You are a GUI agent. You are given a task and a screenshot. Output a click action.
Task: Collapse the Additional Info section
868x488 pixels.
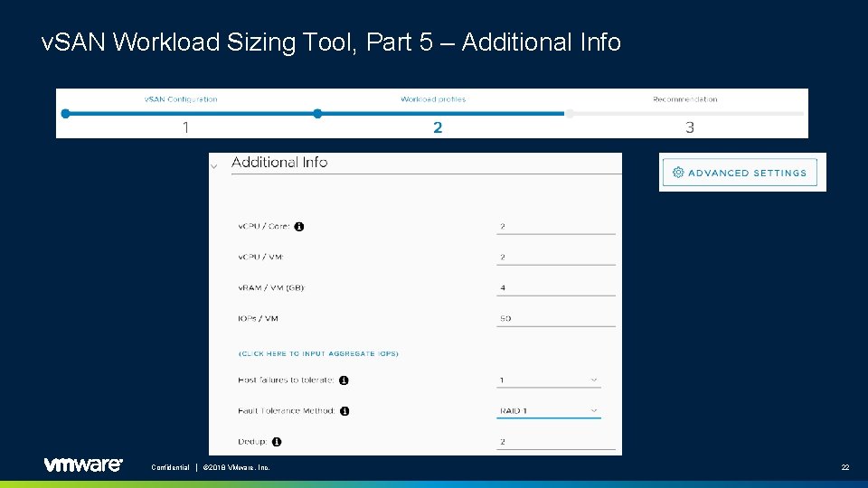214,166
